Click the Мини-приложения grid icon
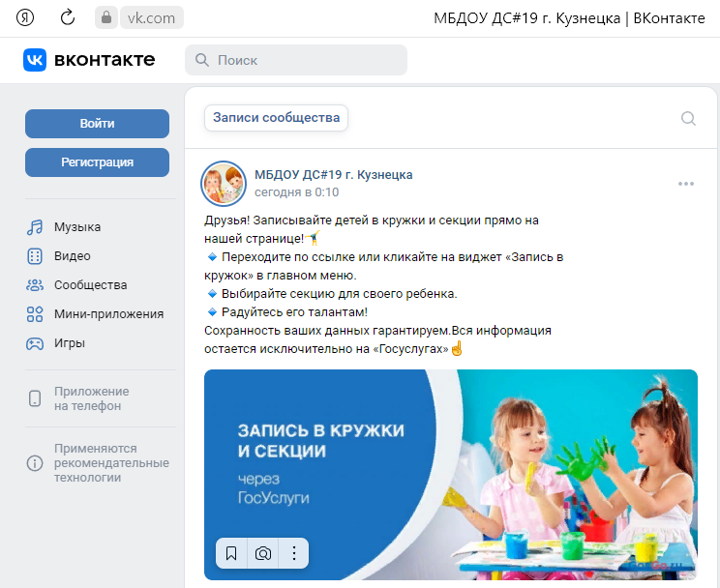Image resolution: width=720 pixels, height=588 pixels. click(35, 314)
